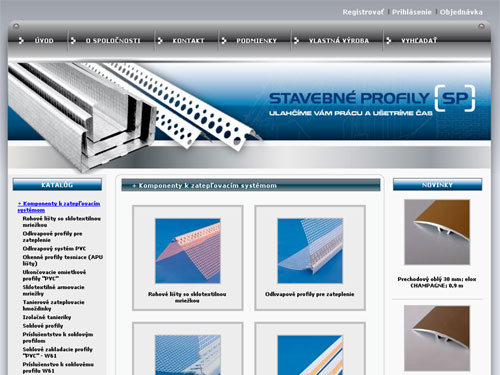The height and width of the screenshot is (375, 500).
Task: Select Tanierové zateplovacie hmoždinky in catalog
Action: (x=53, y=305)
